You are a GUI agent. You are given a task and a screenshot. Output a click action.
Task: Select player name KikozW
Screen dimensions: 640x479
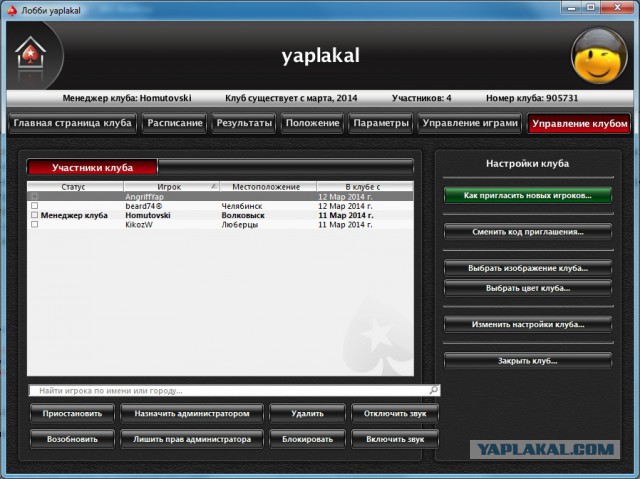[139, 224]
